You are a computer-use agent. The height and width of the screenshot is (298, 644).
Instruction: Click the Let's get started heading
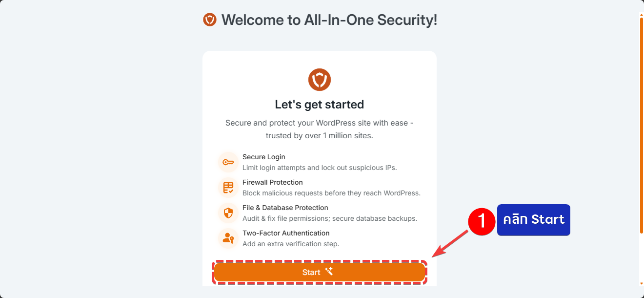click(x=320, y=105)
